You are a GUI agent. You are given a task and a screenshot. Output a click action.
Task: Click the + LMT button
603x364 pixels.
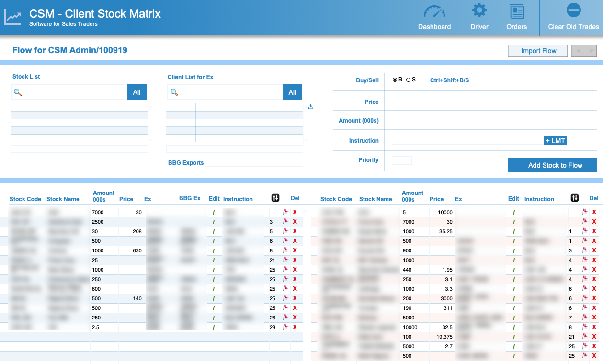point(556,141)
